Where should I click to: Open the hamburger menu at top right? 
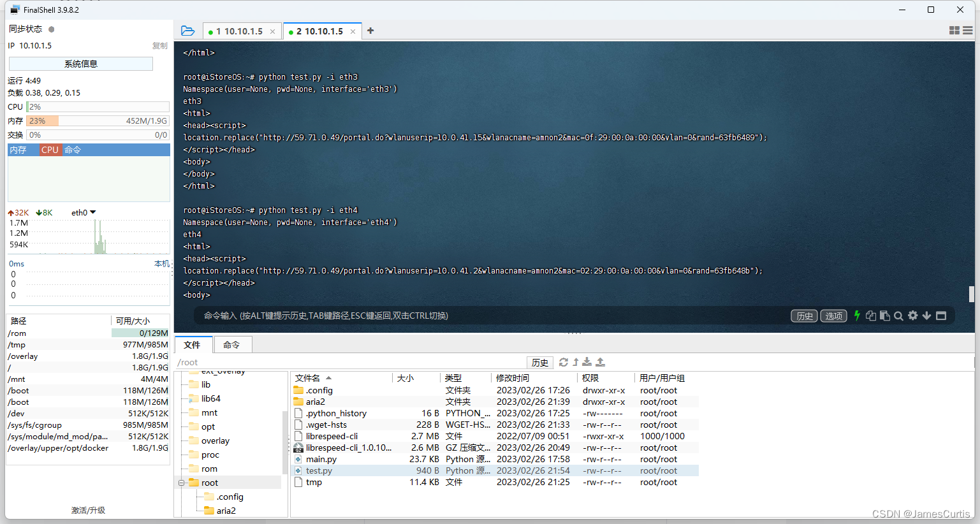tap(968, 31)
